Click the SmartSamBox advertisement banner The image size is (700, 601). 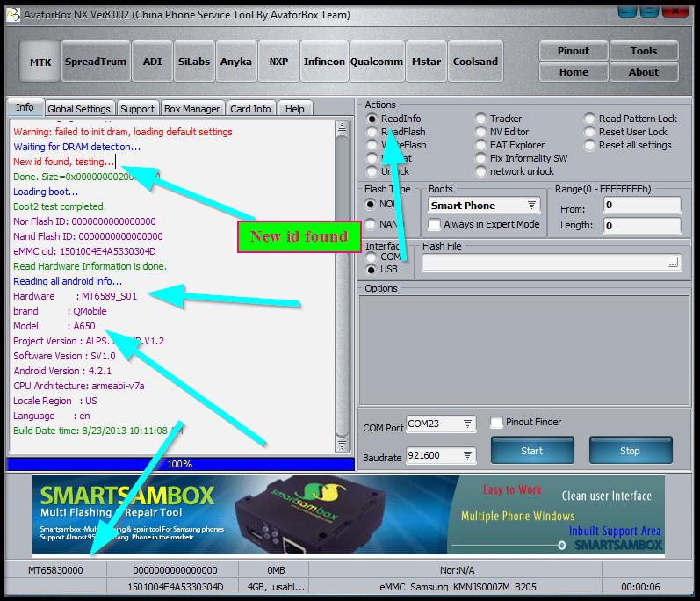[x=348, y=515]
